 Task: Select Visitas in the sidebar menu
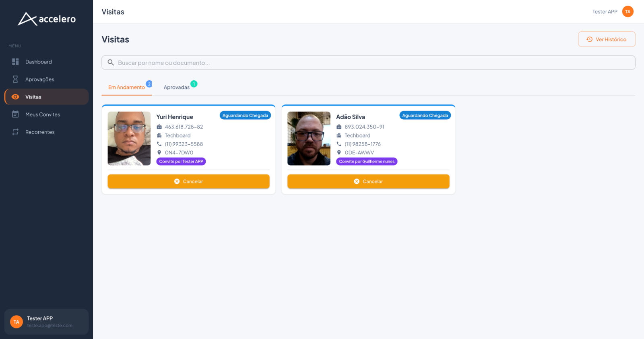point(46,97)
